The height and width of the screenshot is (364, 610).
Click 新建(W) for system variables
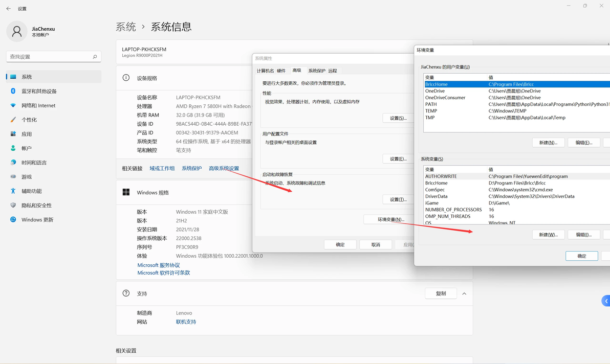point(548,235)
